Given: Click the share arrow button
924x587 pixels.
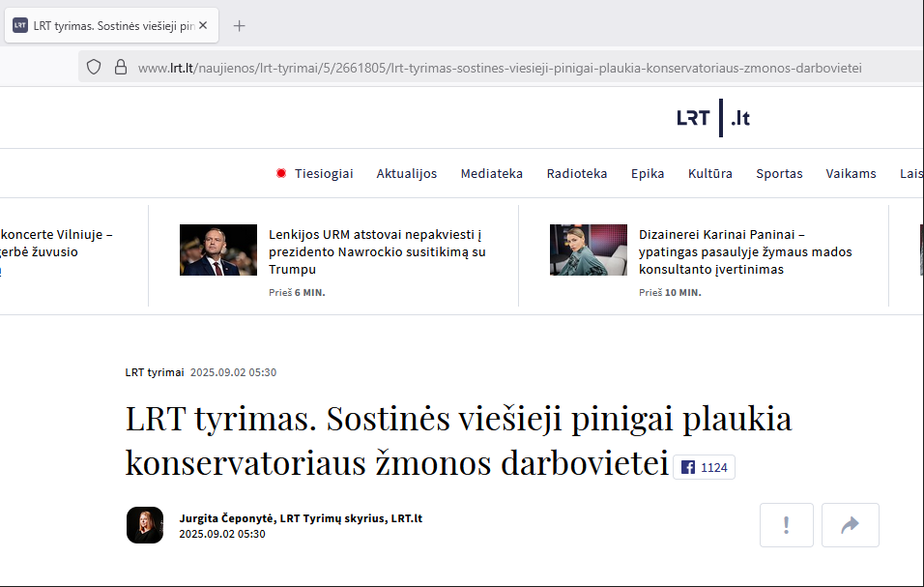Looking at the screenshot, I should point(850,525).
